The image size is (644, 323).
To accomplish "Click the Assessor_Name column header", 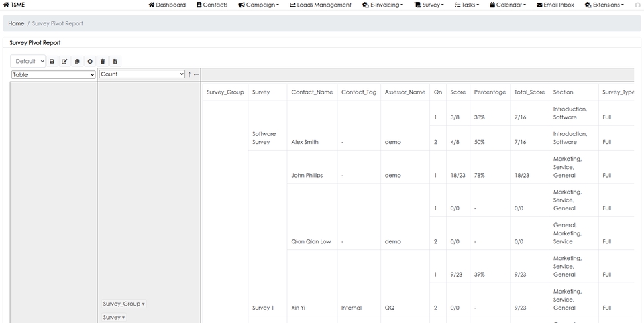I will click(405, 92).
